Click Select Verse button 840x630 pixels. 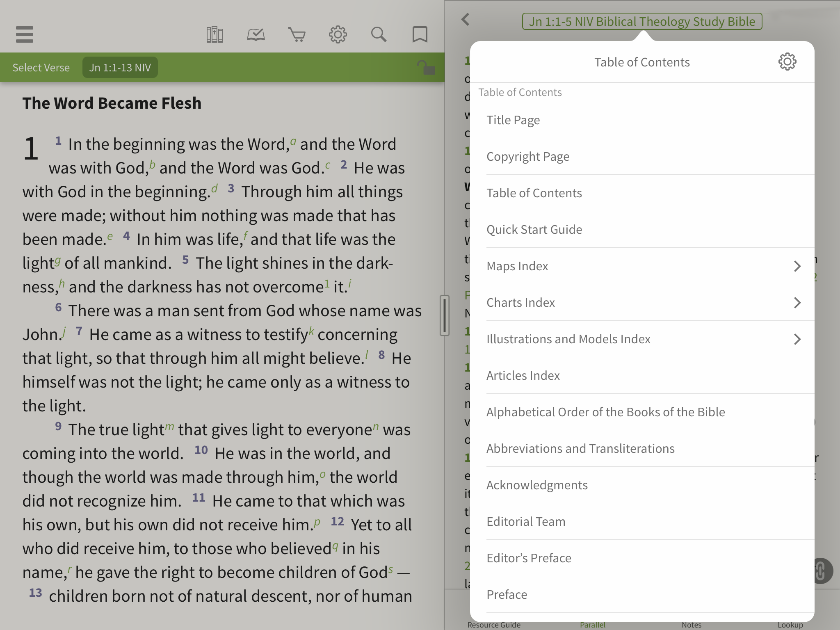(41, 68)
